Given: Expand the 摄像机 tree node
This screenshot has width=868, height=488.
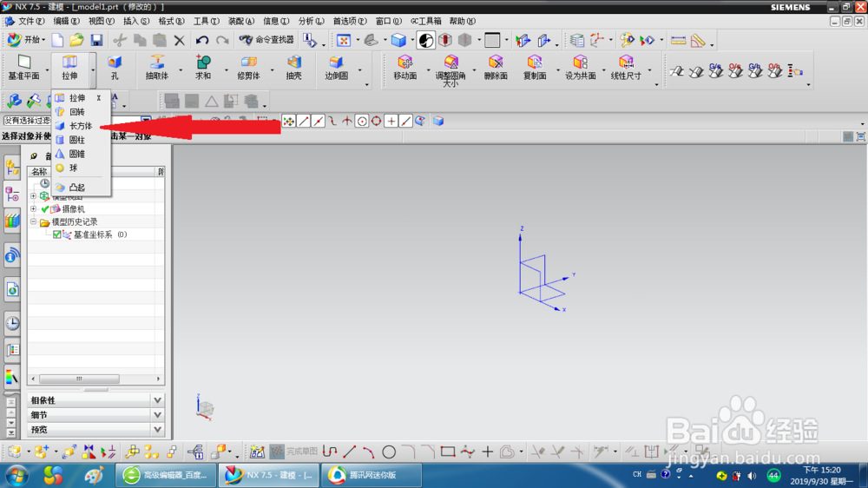Looking at the screenshot, I should (33, 208).
